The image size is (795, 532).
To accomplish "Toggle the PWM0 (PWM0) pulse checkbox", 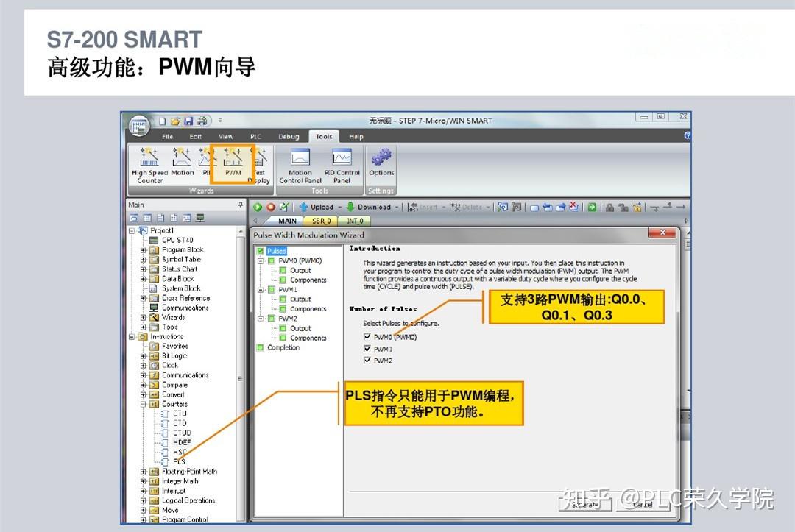I will pyautogui.click(x=367, y=336).
